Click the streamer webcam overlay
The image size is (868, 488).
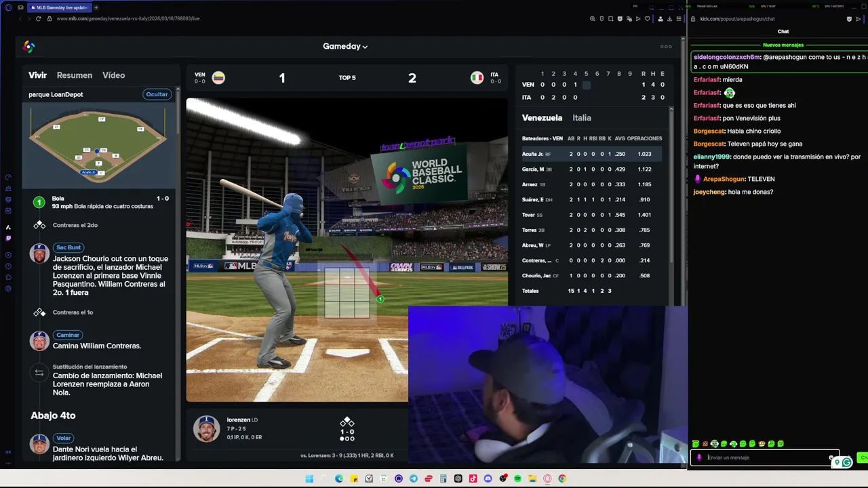(548, 385)
